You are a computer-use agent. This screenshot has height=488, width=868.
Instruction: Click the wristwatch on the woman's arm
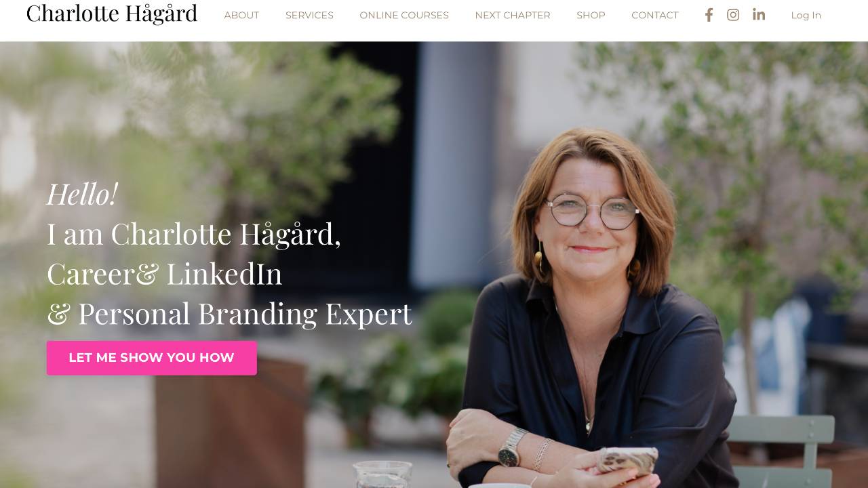(512, 449)
